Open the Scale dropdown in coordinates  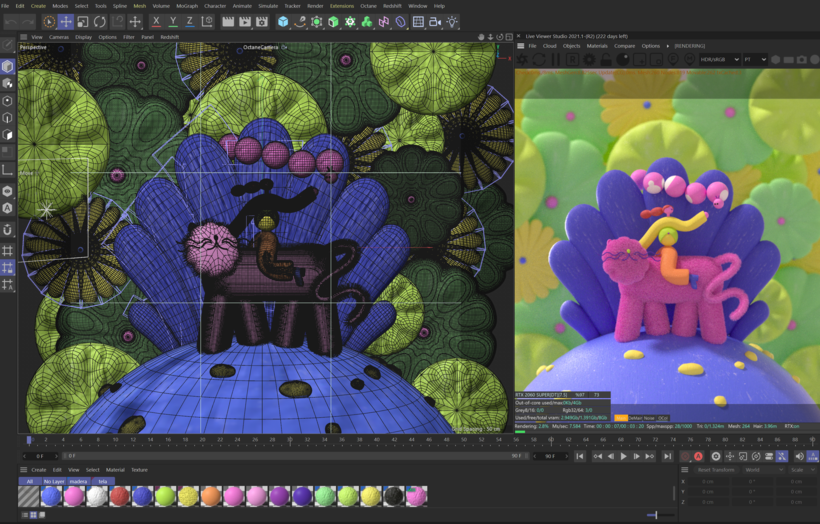click(801, 470)
